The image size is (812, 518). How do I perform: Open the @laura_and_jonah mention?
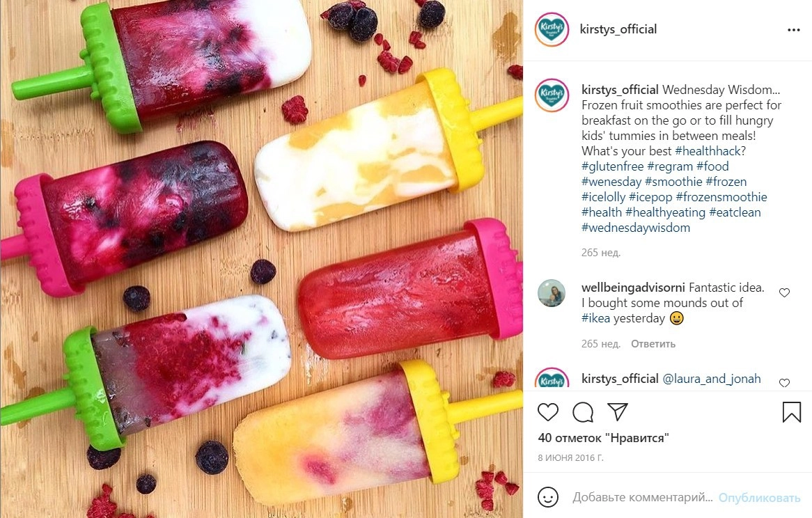point(712,379)
